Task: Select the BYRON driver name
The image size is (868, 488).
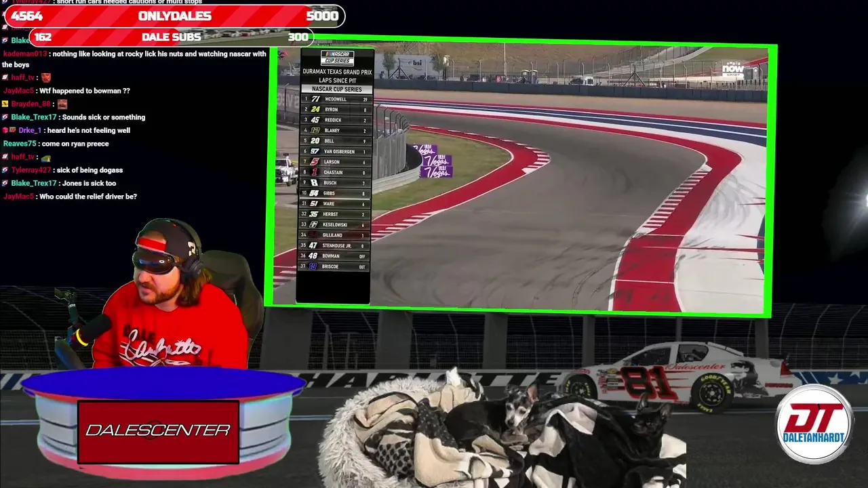Action: click(331, 110)
